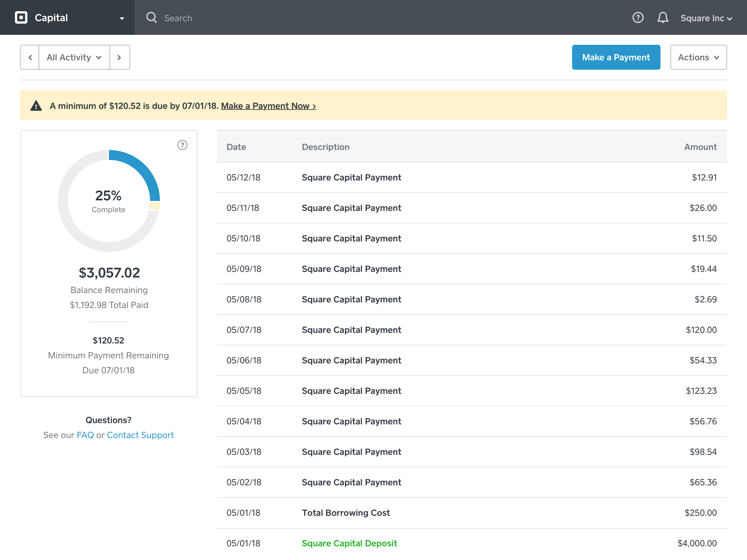Viewport: 747px width, 560px height.
Task: Select the 05/08/18 payment date cell
Action: pyautogui.click(x=244, y=299)
